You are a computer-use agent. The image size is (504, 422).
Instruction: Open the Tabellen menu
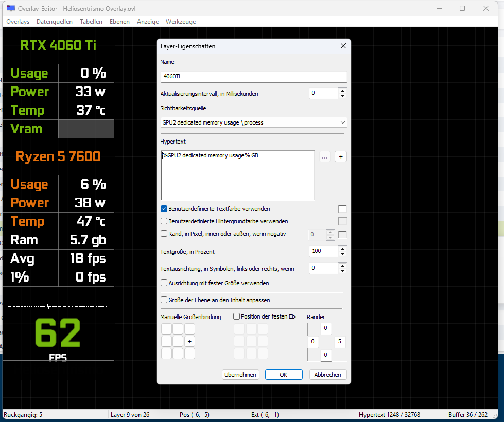pyautogui.click(x=91, y=22)
